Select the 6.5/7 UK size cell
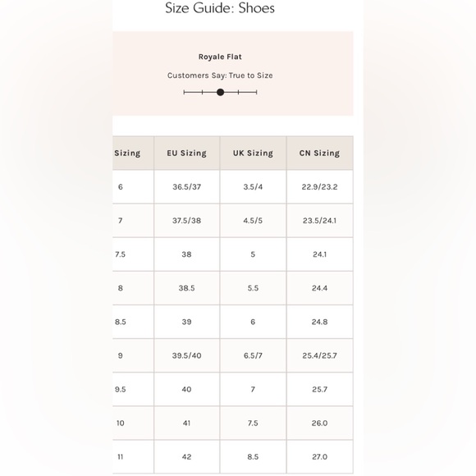Image resolution: width=476 pixels, height=476 pixels. (253, 355)
